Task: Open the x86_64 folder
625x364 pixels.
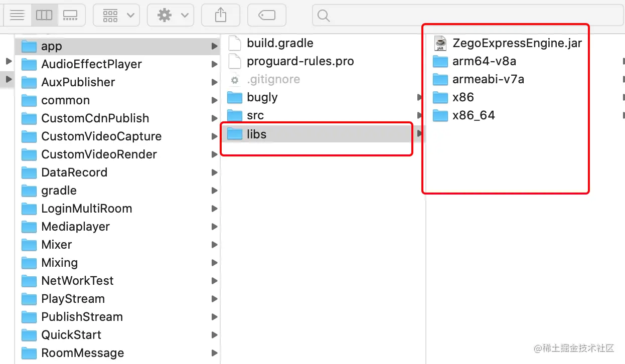Action: (x=525, y=115)
